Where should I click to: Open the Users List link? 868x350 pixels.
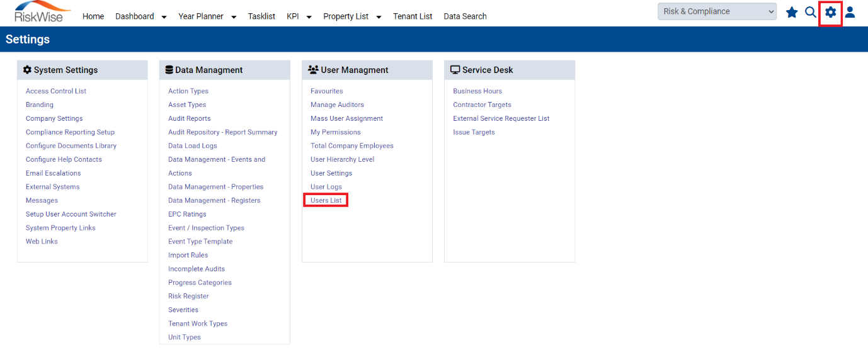(x=326, y=201)
